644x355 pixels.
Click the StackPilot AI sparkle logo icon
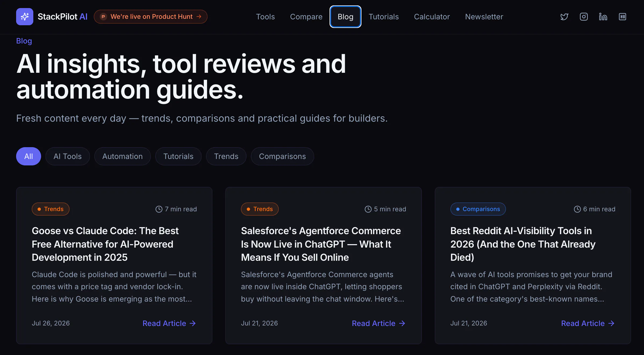(x=25, y=17)
